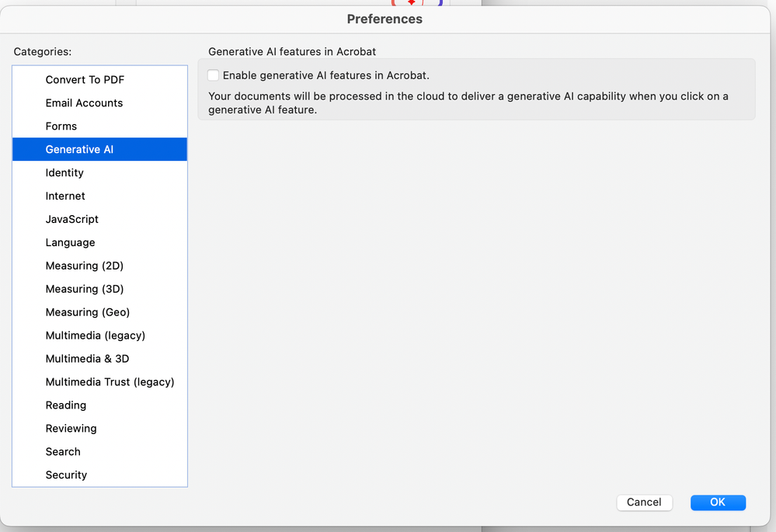Image resolution: width=776 pixels, height=532 pixels.
Task: Open Identity preferences
Action: [x=64, y=173]
